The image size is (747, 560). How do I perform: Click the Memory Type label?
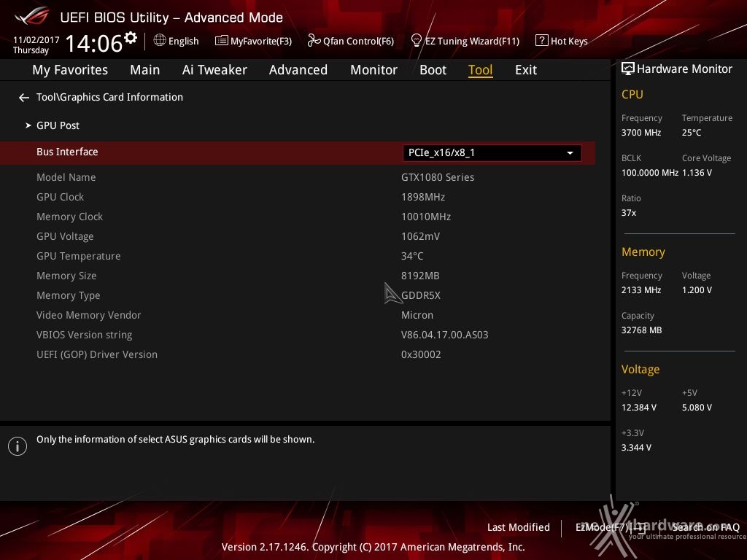click(x=69, y=296)
